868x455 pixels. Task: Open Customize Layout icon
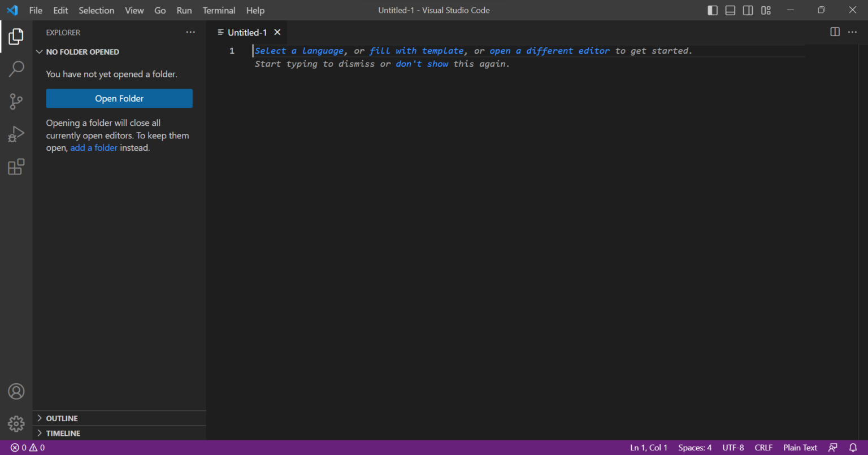[766, 10]
